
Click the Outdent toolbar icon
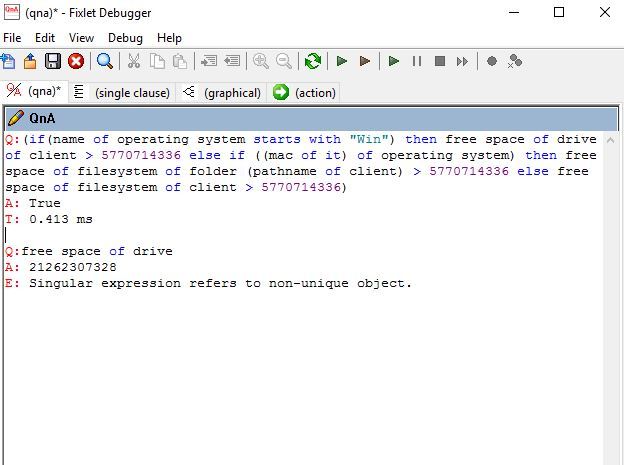click(x=232, y=61)
